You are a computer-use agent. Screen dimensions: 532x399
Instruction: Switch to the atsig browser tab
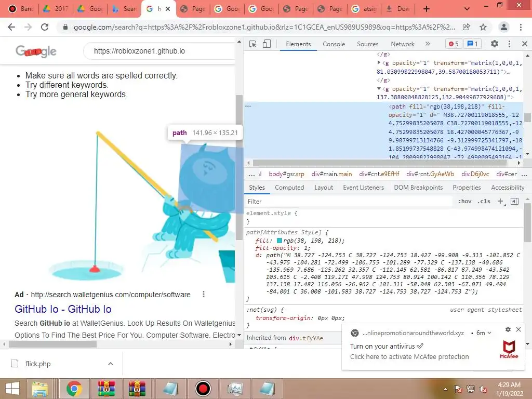(364, 9)
